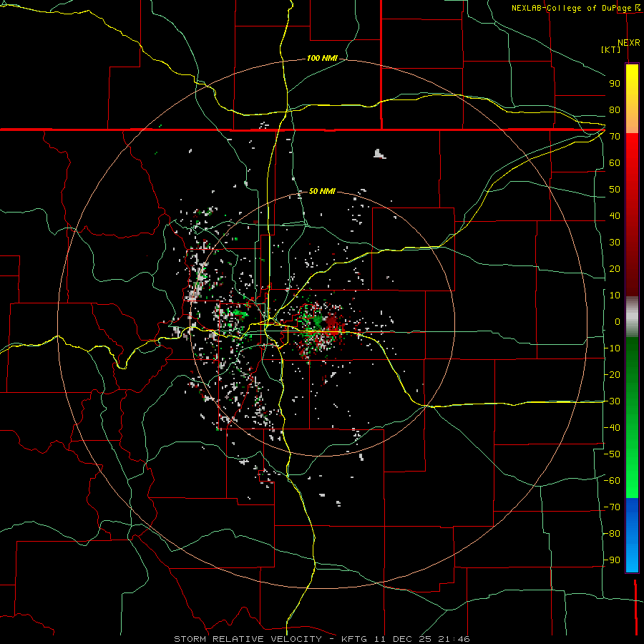This screenshot has height=644, width=644.
Task: Click the -40 knot scale label
Action: click(612, 428)
